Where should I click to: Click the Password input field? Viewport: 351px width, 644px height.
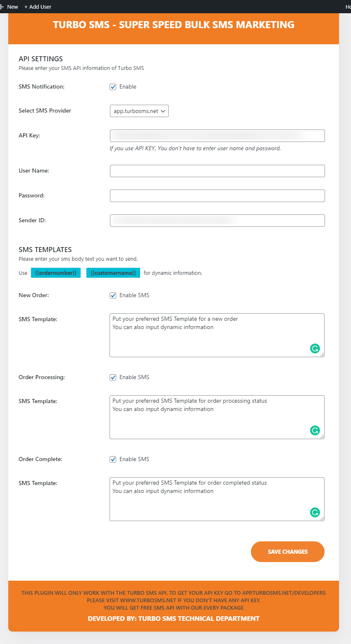click(217, 196)
